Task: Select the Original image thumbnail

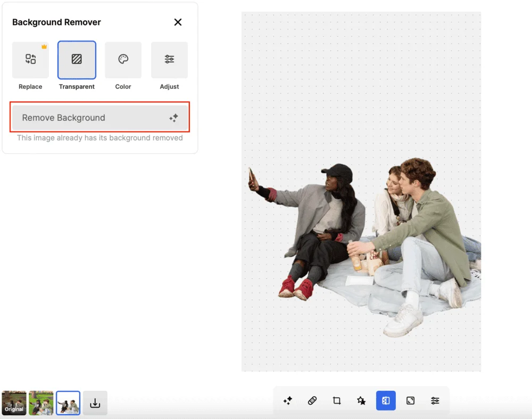Action: tap(14, 403)
